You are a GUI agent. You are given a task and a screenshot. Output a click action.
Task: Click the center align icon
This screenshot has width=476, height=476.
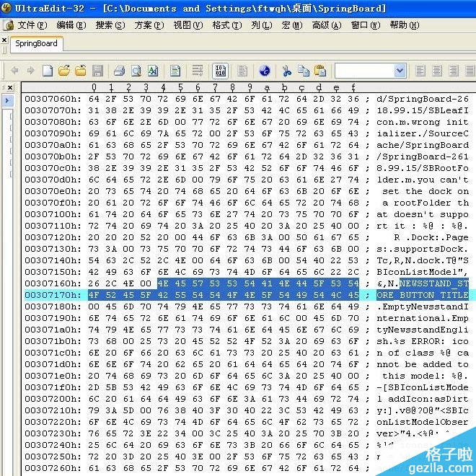tap(437, 71)
